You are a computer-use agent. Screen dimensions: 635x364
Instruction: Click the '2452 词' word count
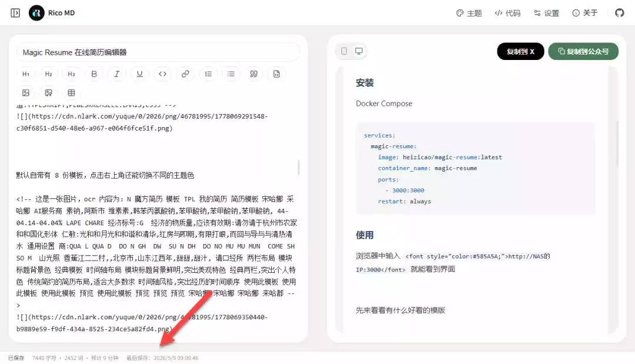pyautogui.click(x=73, y=358)
